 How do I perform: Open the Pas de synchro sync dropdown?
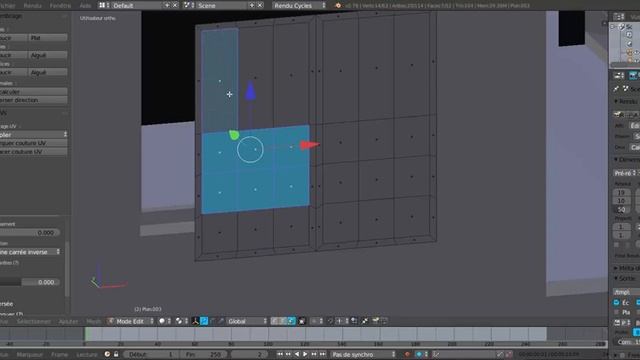(x=363, y=355)
